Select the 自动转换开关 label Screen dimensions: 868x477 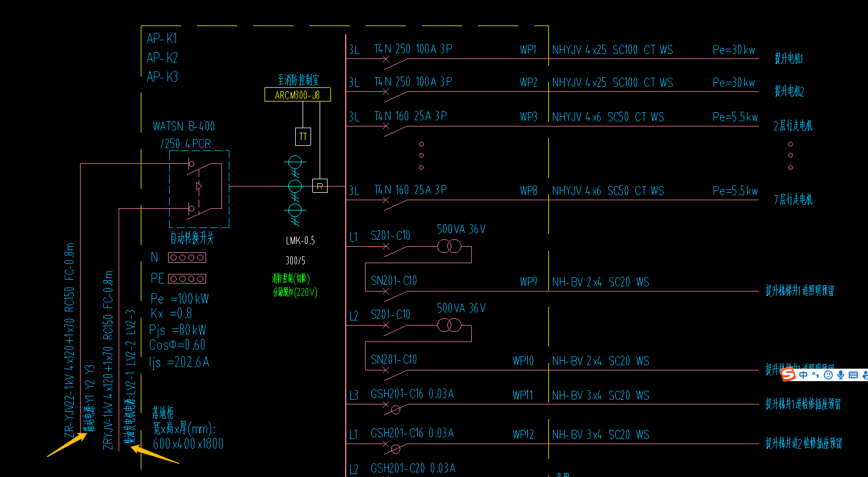pos(192,238)
